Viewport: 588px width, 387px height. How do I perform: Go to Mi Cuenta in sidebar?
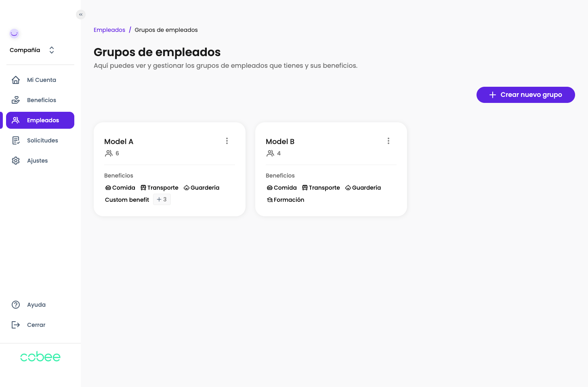(41, 80)
